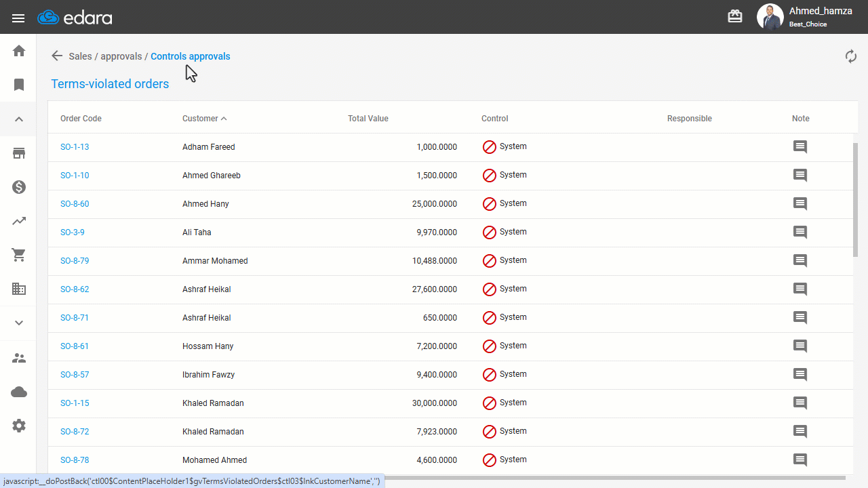Open the shopping cart sidebar icon
The width and height of the screenshot is (868, 488).
19,255
